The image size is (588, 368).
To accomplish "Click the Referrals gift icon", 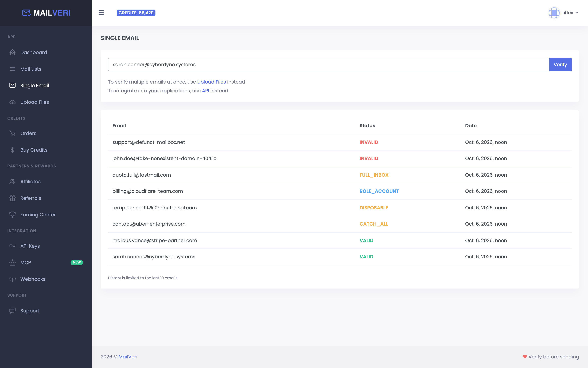I will [x=12, y=198].
